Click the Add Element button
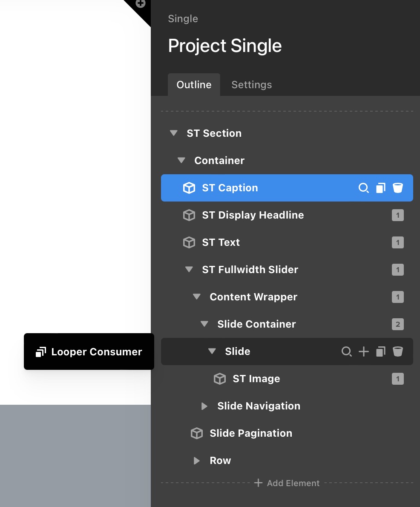The height and width of the screenshot is (507, 420). (x=287, y=483)
